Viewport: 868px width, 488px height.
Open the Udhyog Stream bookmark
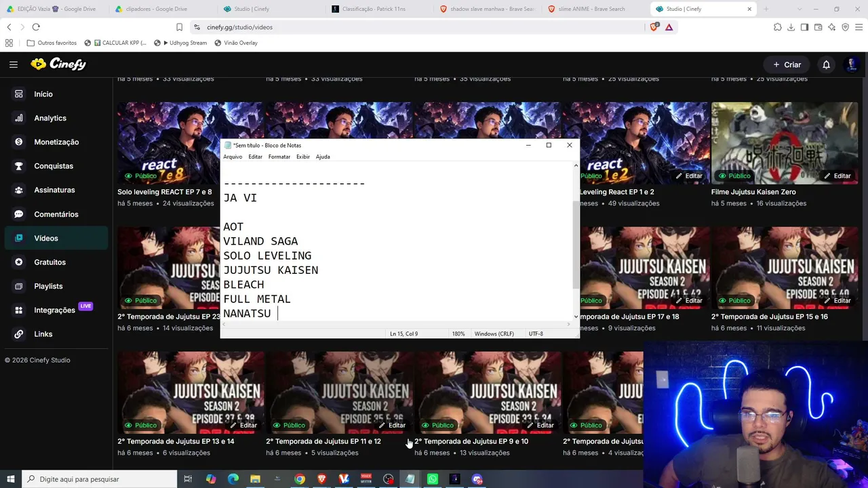180,43
